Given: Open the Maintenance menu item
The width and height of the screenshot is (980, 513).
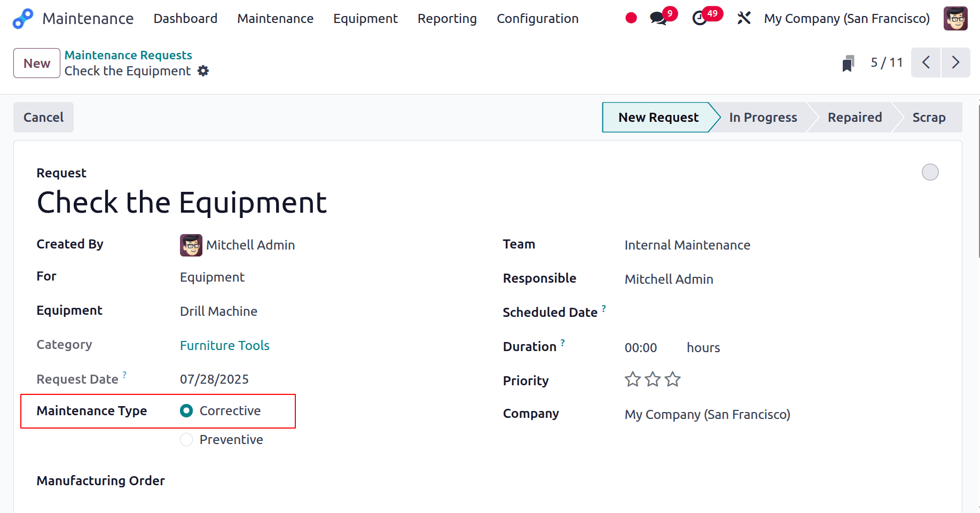Looking at the screenshot, I should [x=276, y=18].
